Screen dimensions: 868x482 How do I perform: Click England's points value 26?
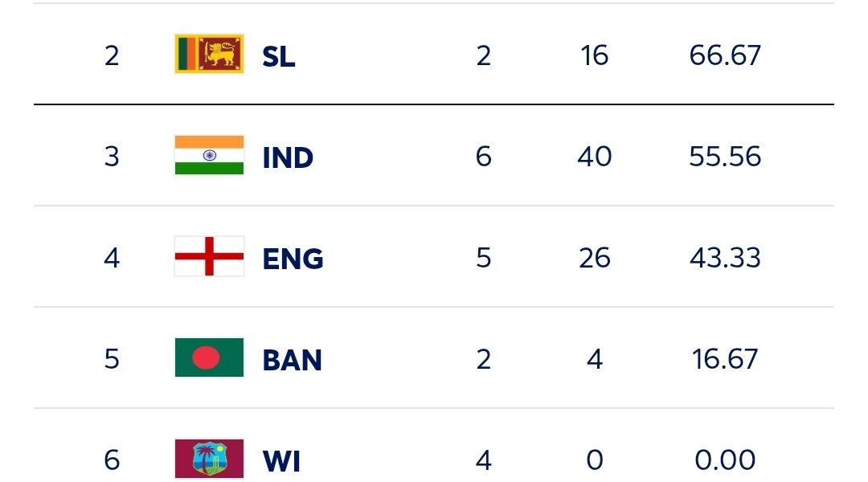(x=595, y=258)
